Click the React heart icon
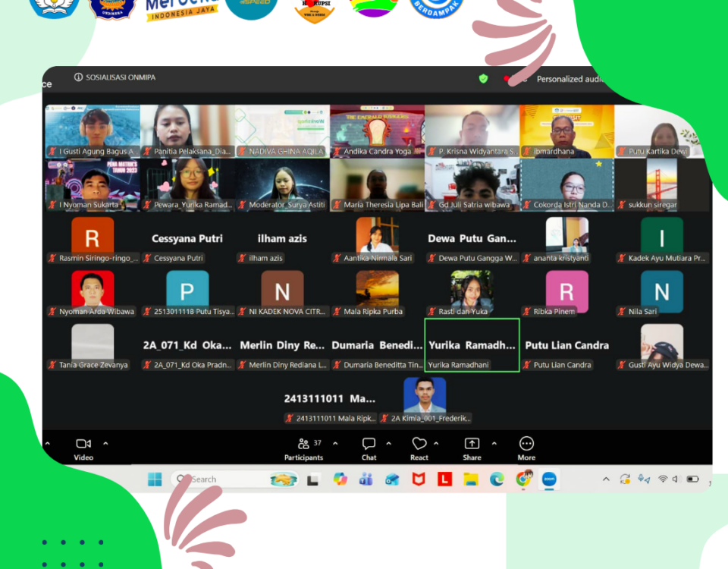 [419, 444]
